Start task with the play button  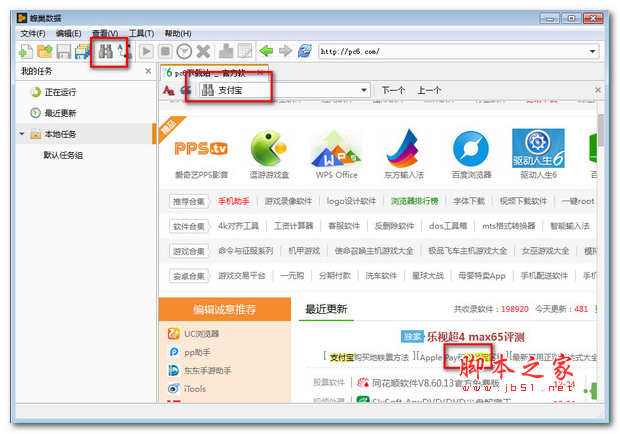point(146,51)
